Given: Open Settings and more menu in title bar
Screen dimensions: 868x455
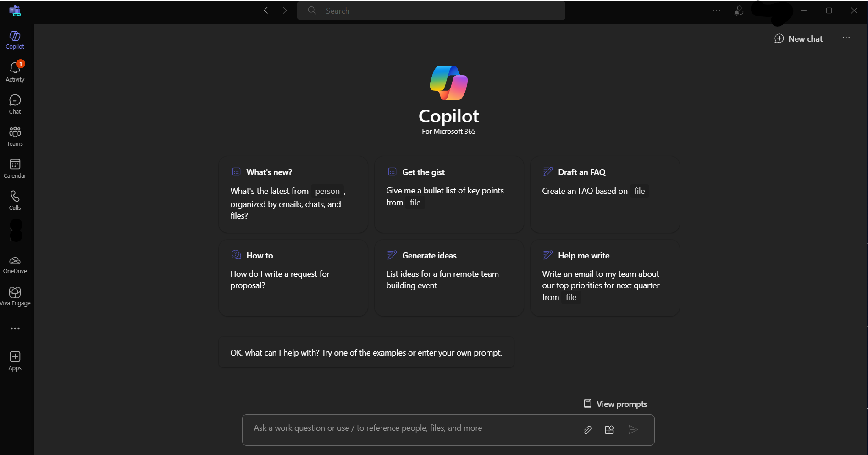Looking at the screenshot, I should tap(716, 11).
